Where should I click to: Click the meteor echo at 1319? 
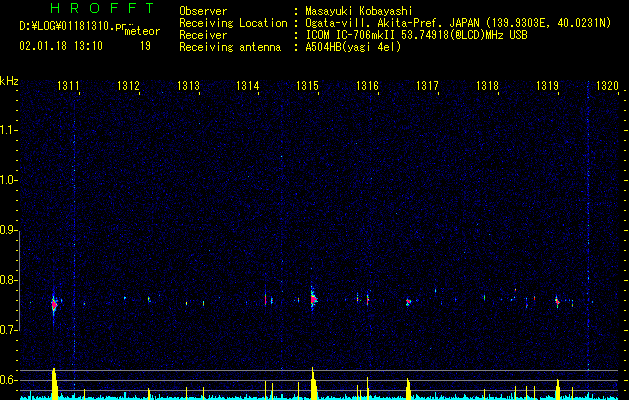(x=557, y=301)
